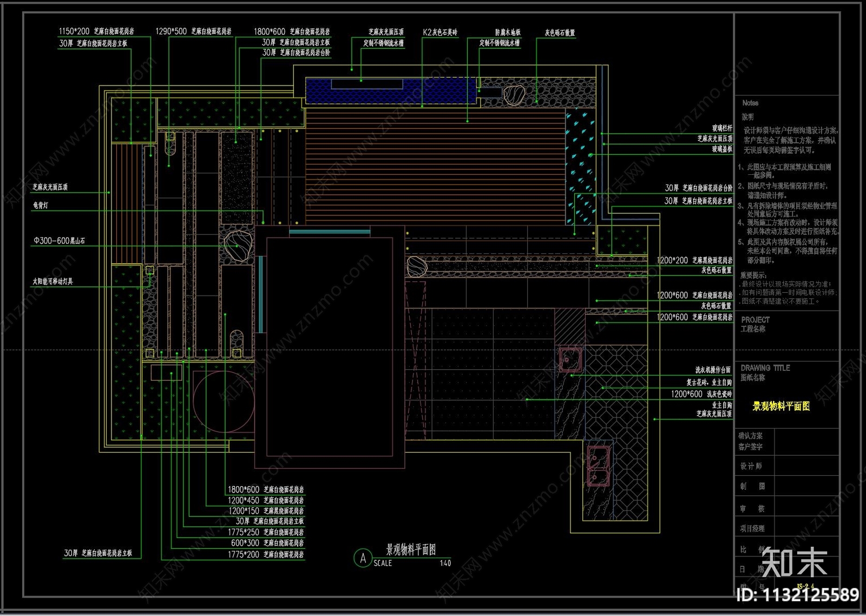
Task: Click the view marker circle 'A'
Action: (363, 558)
